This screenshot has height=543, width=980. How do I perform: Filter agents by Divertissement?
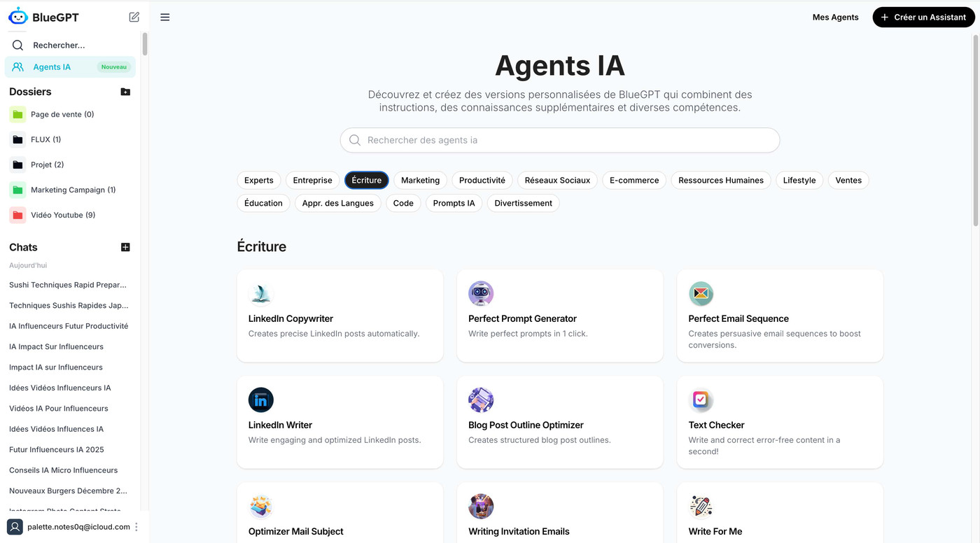[523, 203]
